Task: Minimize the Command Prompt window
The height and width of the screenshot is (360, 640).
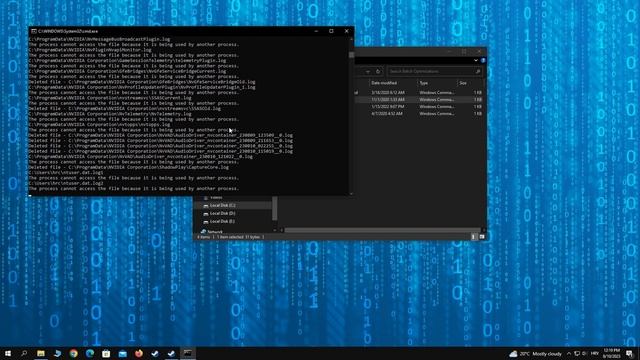Action: pos(316,31)
